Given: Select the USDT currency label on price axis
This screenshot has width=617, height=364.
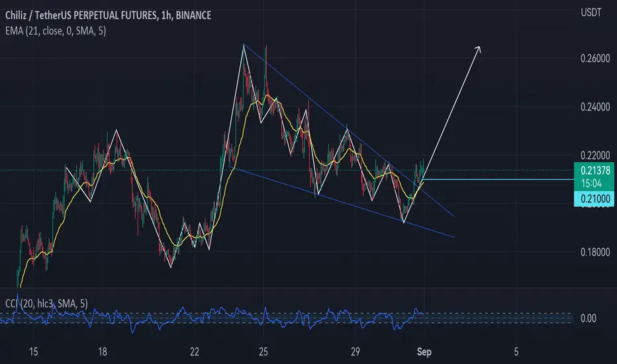Looking at the screenshot, I should [591, 13].
